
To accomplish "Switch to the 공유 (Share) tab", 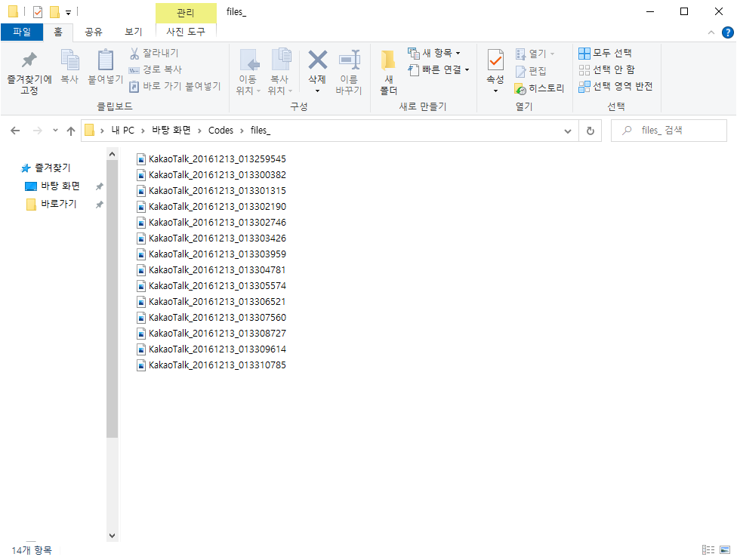I will point(93,32).
